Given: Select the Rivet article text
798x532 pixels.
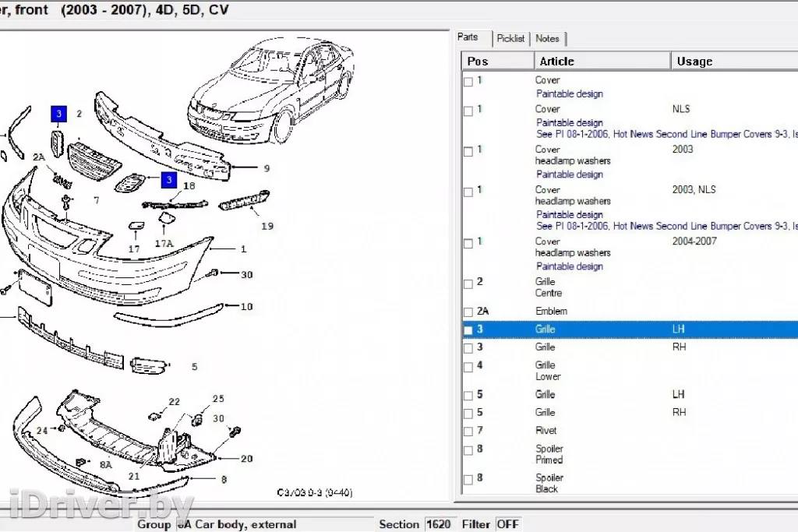Looking at the screenshot, I should coord(546,431).
